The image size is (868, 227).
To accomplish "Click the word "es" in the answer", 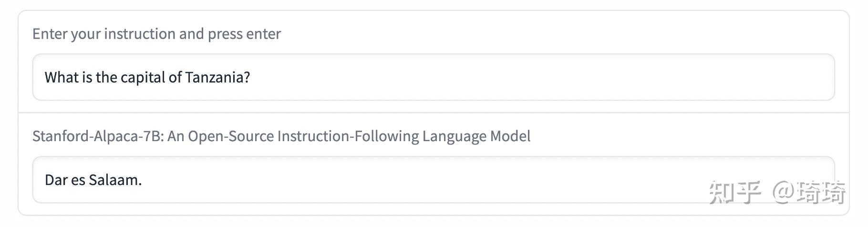I will coord(78,180).
